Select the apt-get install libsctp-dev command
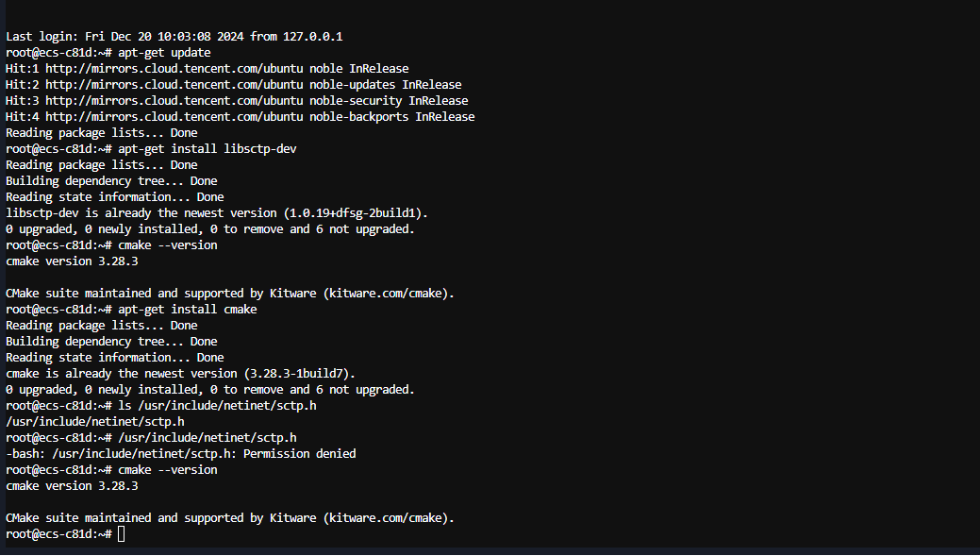This screenshot has height=556, width=980. click(208, 149)
